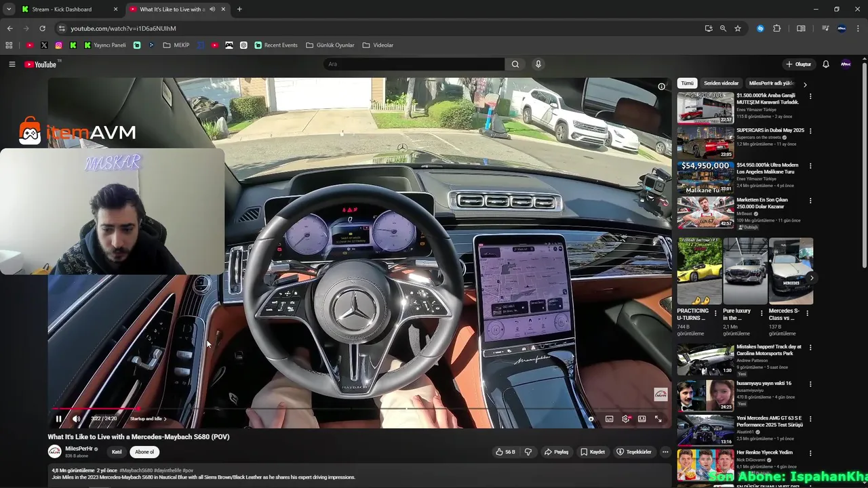Open a new browser tab
868x488 pixels.
click(239, 9)
